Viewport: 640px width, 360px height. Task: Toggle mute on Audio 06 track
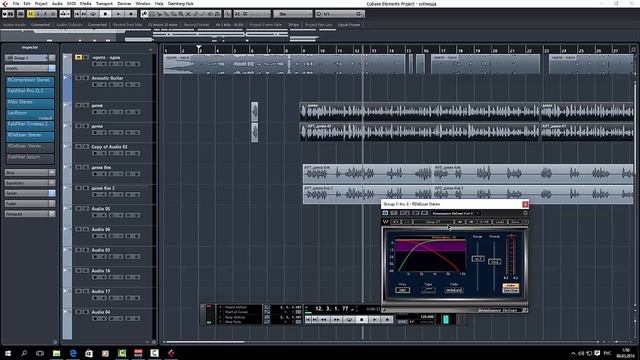pyautogui.click(x=78, y=229)
